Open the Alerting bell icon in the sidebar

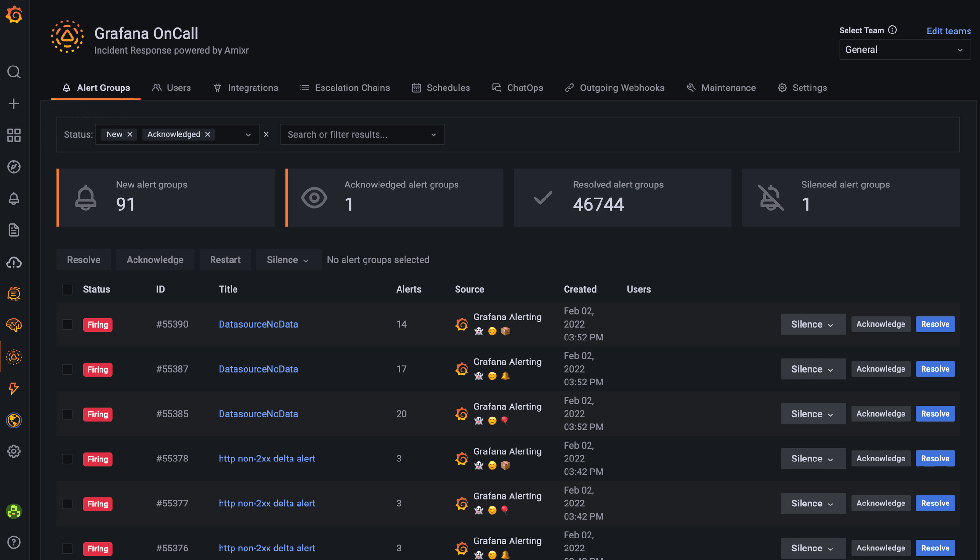14,198
